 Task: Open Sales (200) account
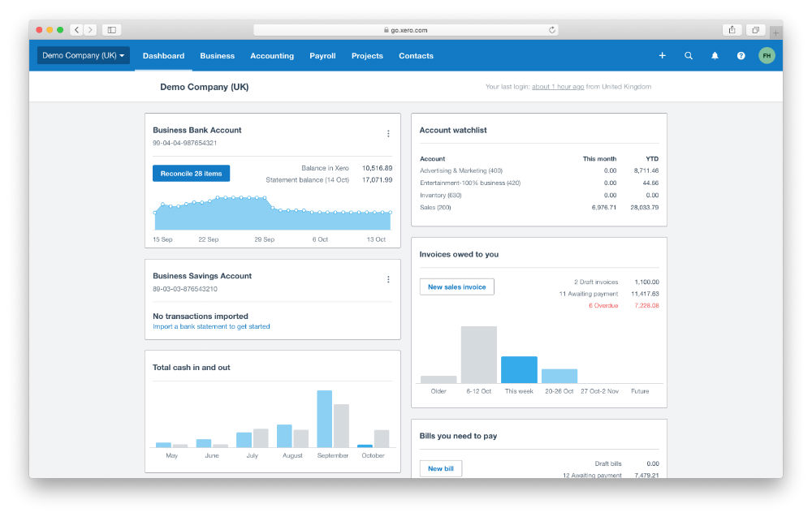[x=435, y=208]
